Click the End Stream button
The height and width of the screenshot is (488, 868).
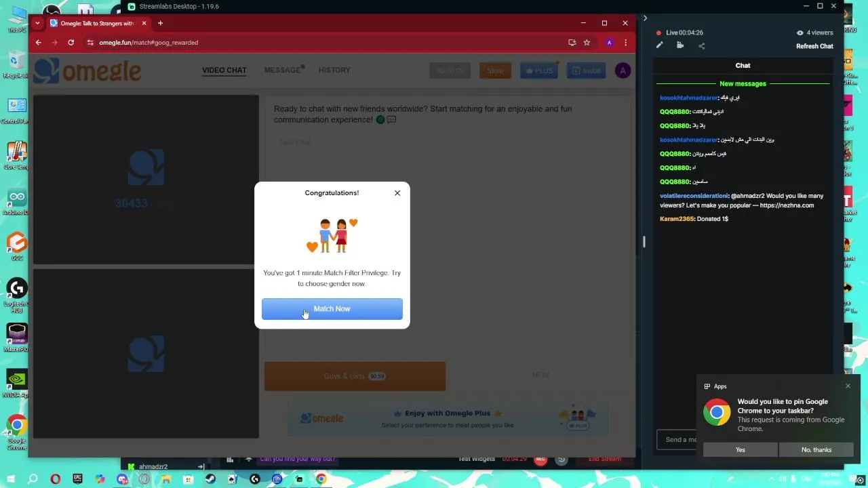click(604, 459)
